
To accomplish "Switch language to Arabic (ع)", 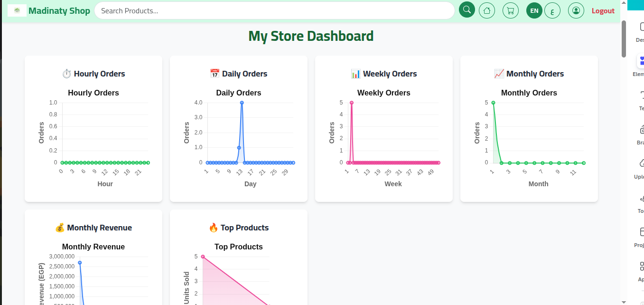I will point(552,10).
